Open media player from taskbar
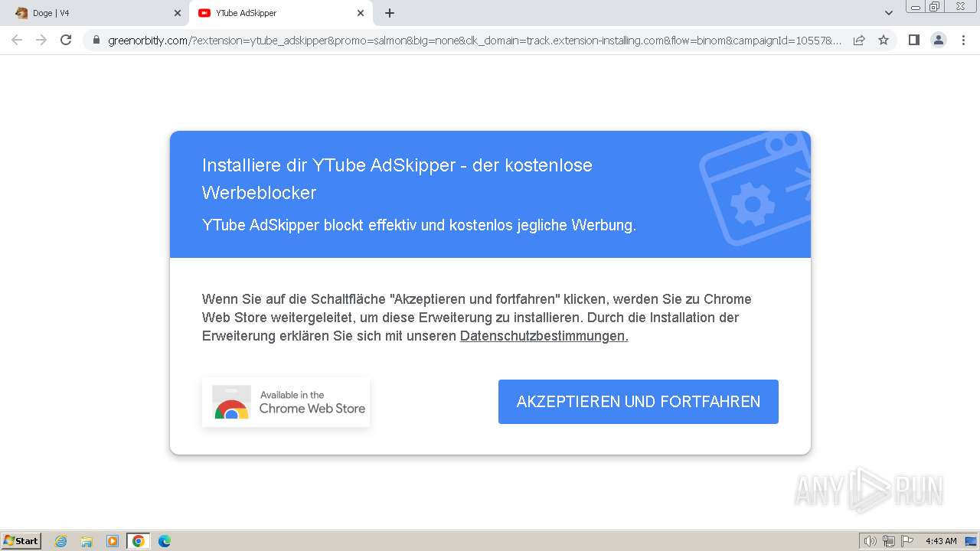Image resolution: width=980 pixels, height=551 pixels. click(x=113, y=541)
